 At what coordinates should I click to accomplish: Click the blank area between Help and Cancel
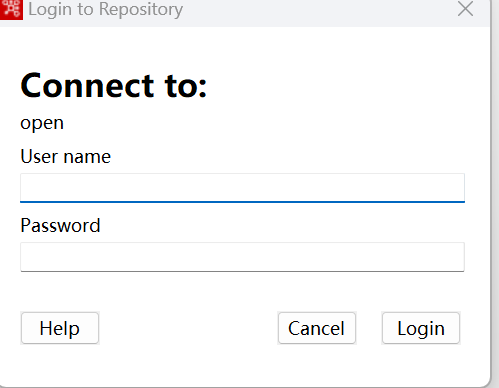[x=188, y=328]
